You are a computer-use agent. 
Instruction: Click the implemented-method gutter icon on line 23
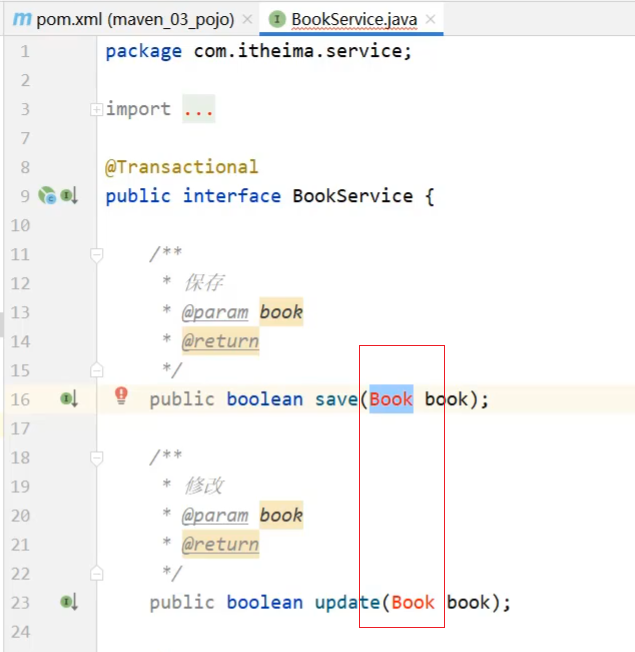68,602
